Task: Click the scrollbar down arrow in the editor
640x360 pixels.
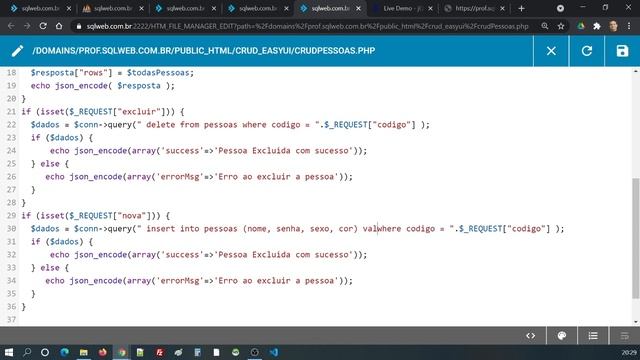Action: [x=636, y=322]
